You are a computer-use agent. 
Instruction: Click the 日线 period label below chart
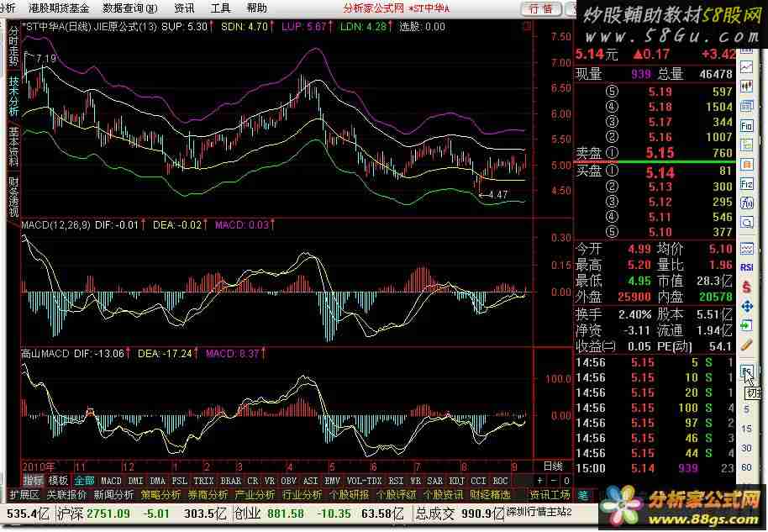[553, 466]
